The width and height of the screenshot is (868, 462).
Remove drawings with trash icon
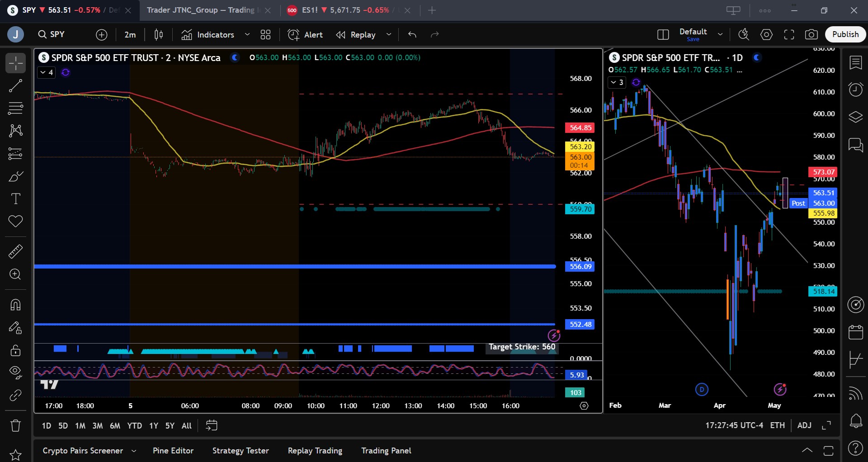(15, 425)
